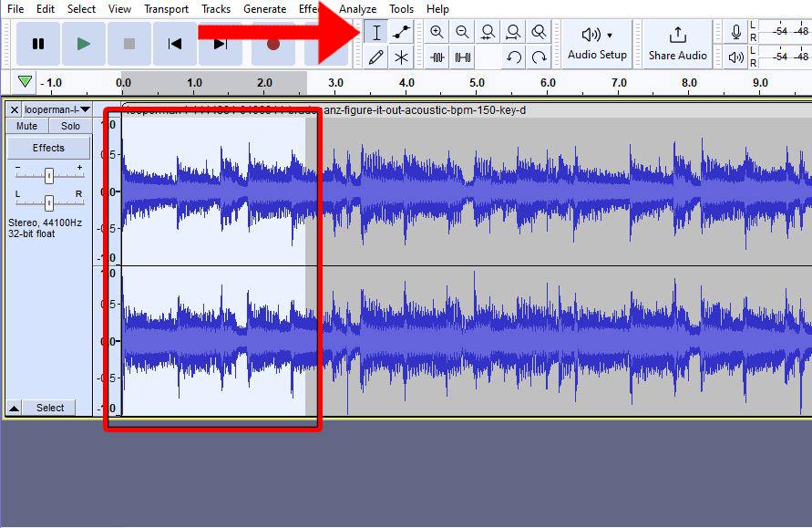Click the recording level meter

click(785, 32)
